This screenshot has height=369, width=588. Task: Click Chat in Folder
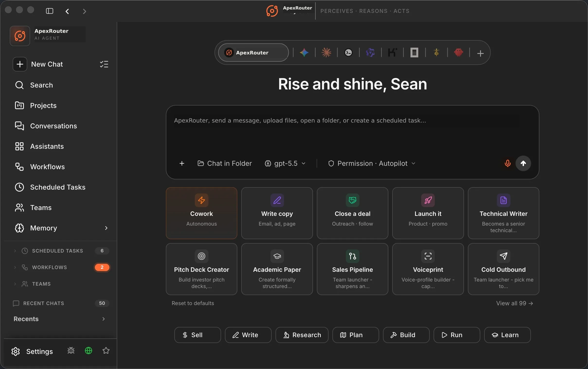(224, 163)
